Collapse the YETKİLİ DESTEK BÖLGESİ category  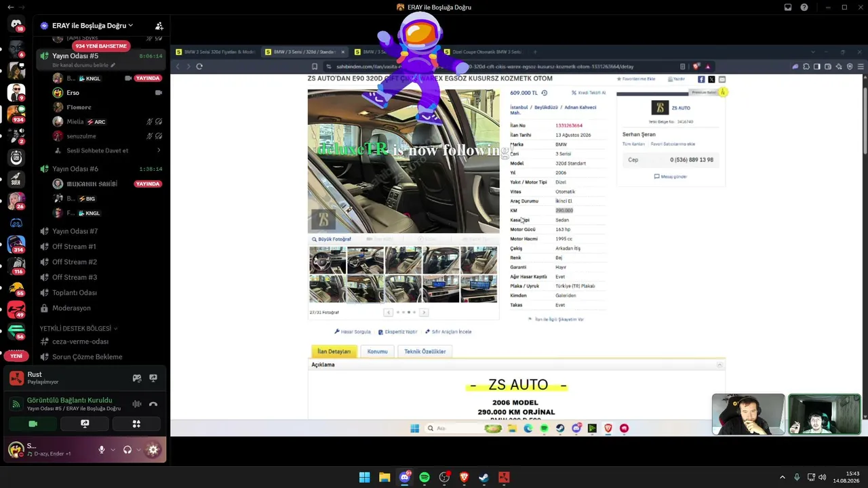pyautogui.click(x=78, y=329)
